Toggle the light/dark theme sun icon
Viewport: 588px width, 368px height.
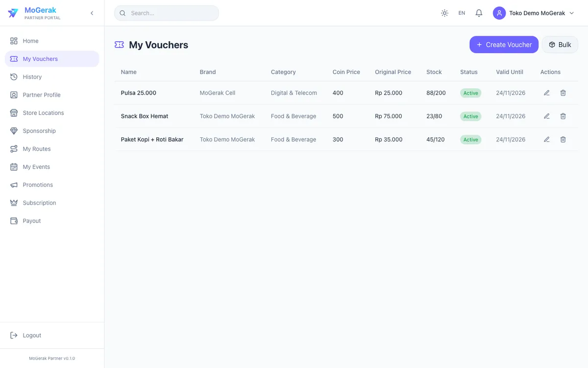click(x=444, y=13)
